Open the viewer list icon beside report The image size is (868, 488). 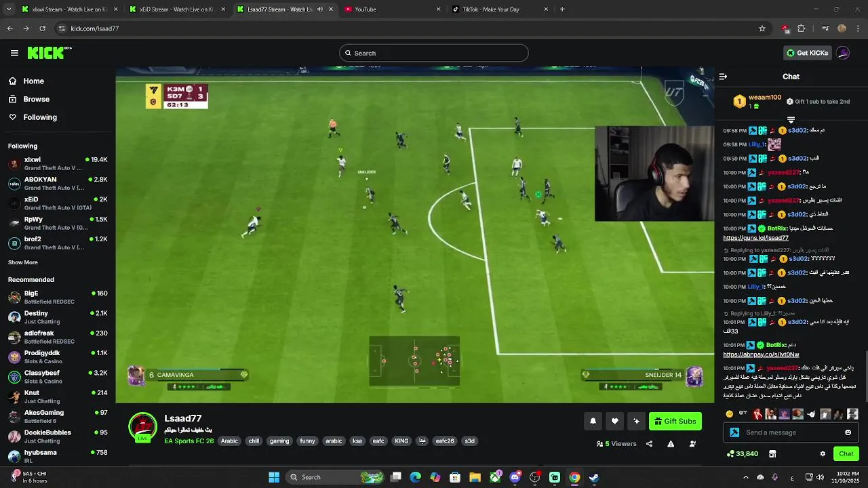click(692, 444)
